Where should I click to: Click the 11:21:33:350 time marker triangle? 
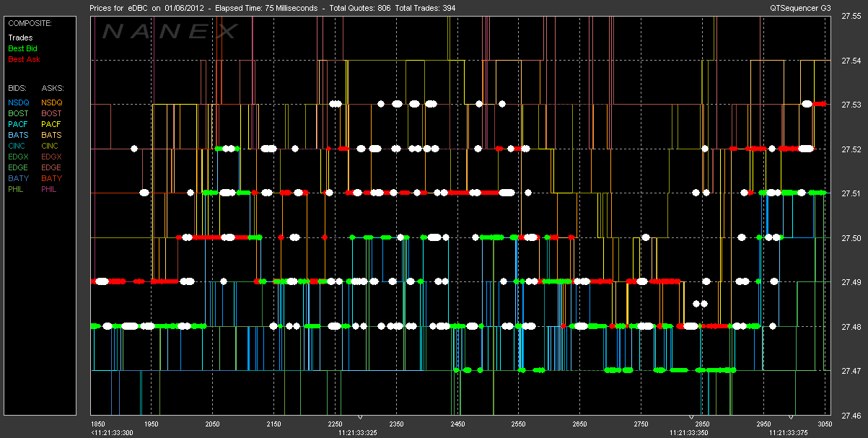[691, 418]
